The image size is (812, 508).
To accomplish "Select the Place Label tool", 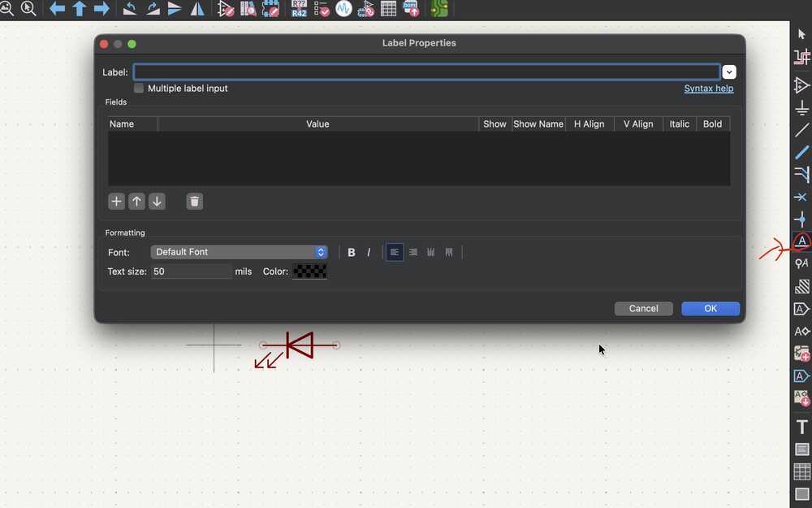I will tap(801, 241).
